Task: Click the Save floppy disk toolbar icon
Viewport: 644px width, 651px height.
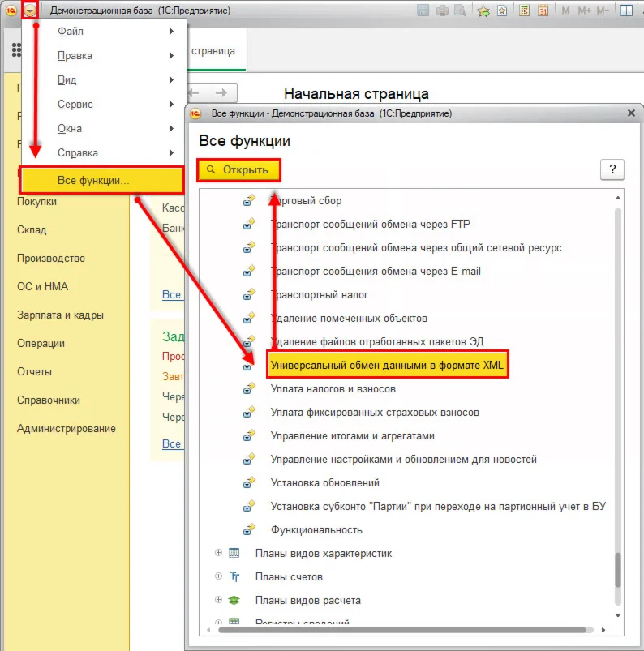Action: [423, 11]
